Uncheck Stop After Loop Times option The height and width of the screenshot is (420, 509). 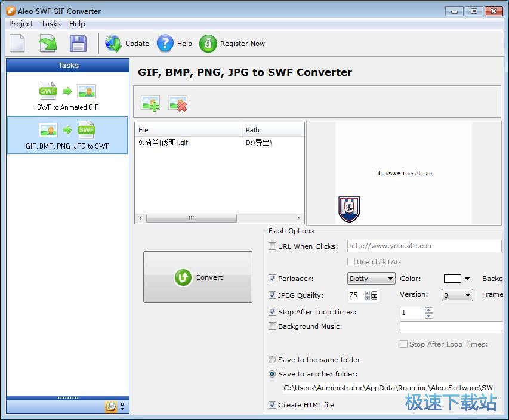[272, 311]
